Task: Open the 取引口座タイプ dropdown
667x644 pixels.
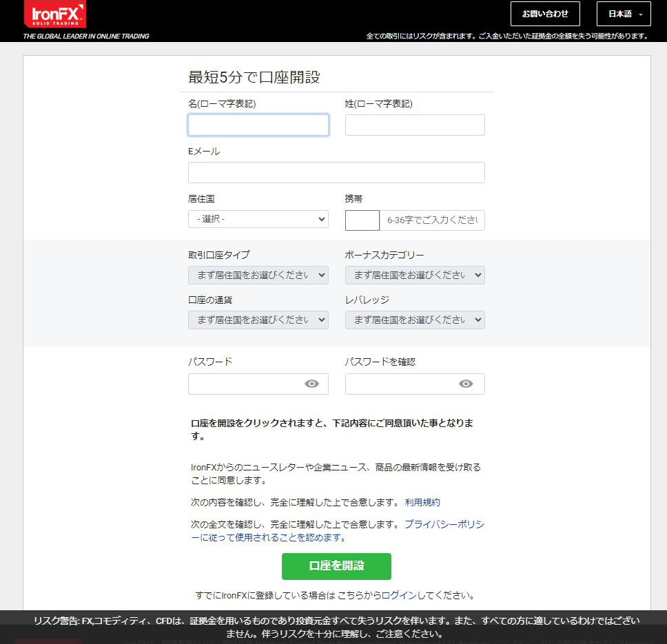Action: click(x=258, y=275)
